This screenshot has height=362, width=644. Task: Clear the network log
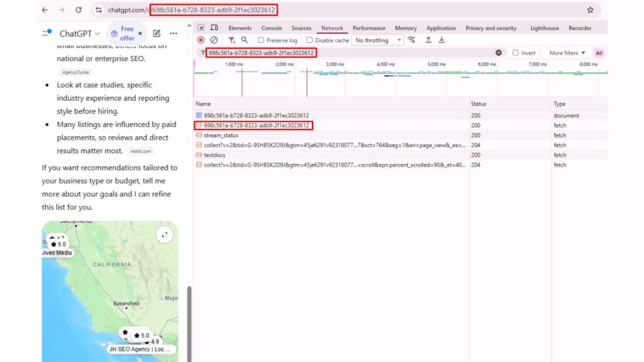[214, 40]
